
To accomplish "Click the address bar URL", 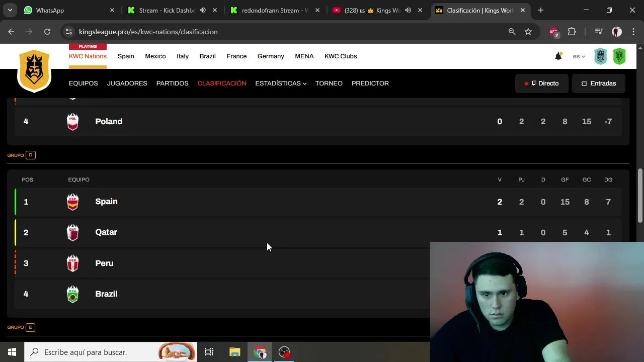I will 148,32.
